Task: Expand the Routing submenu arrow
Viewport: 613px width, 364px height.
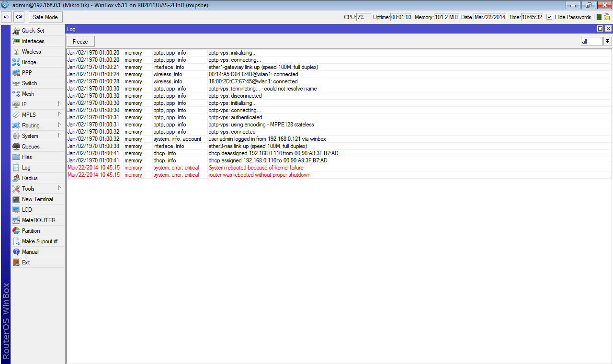Action: click(59, 125)
